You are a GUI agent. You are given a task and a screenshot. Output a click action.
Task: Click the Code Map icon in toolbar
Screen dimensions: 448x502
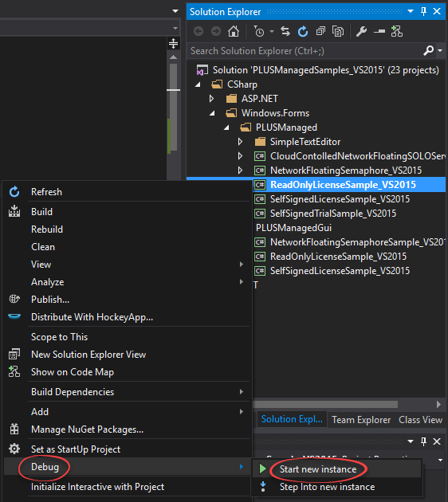pyautogui.click(x=397, y=31)
